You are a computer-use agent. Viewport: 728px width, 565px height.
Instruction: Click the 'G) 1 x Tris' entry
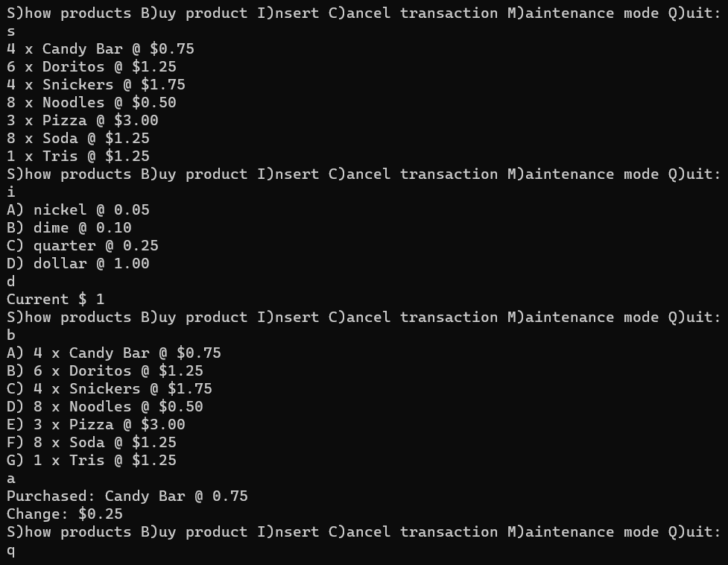[92, 461]
